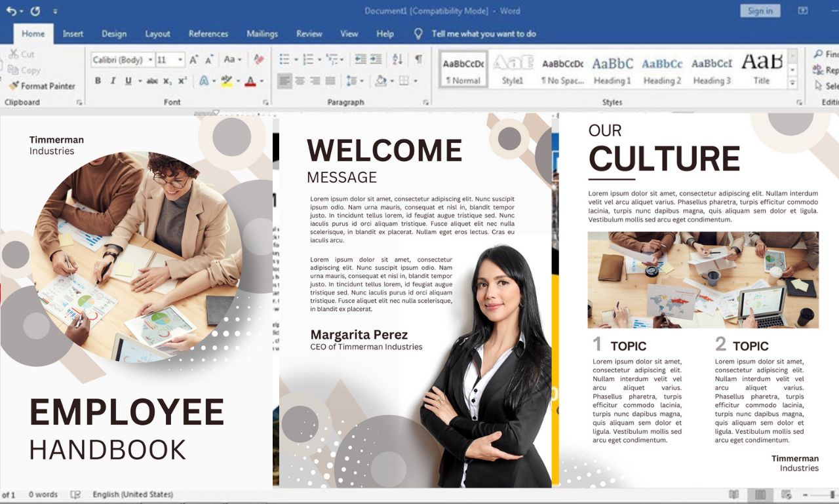Toggle bold formatting
This screenshot has width=839, height=504.
click(x=98, y=80)
